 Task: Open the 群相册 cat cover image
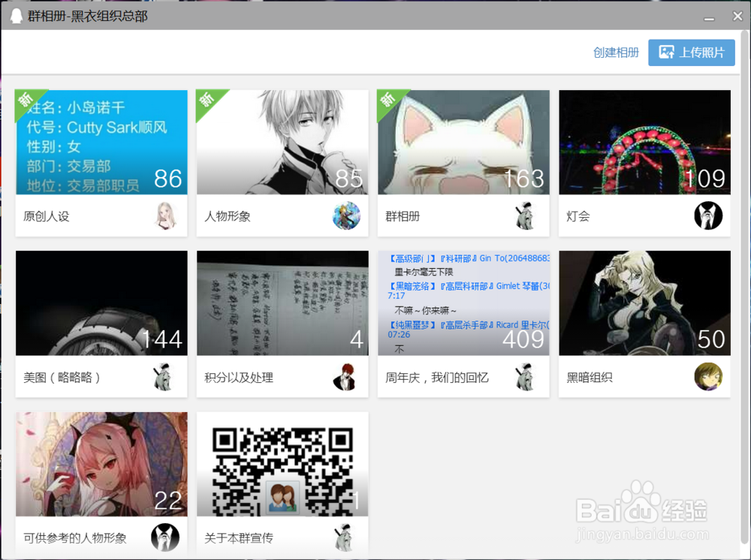[463, 142]
